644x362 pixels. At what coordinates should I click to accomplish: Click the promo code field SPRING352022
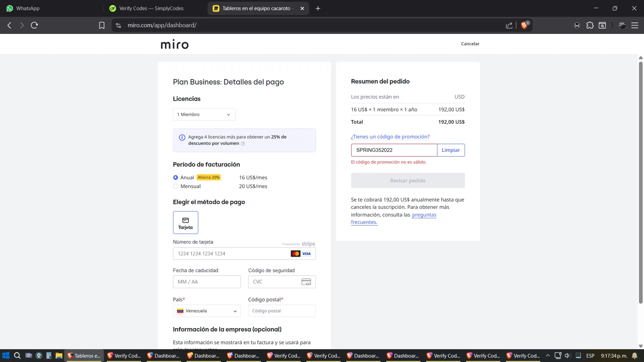(x=394, y=150)
